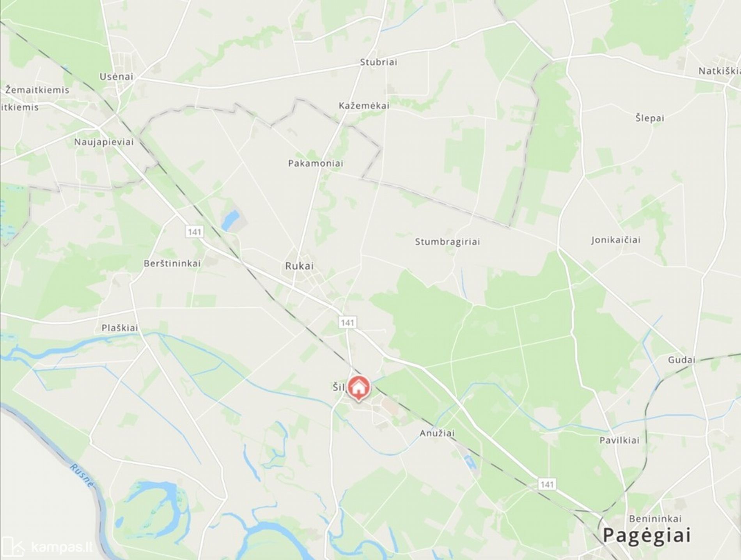The image size is (741, 560).
Task: Click the Stubriai village label
Action: [378, 62]
